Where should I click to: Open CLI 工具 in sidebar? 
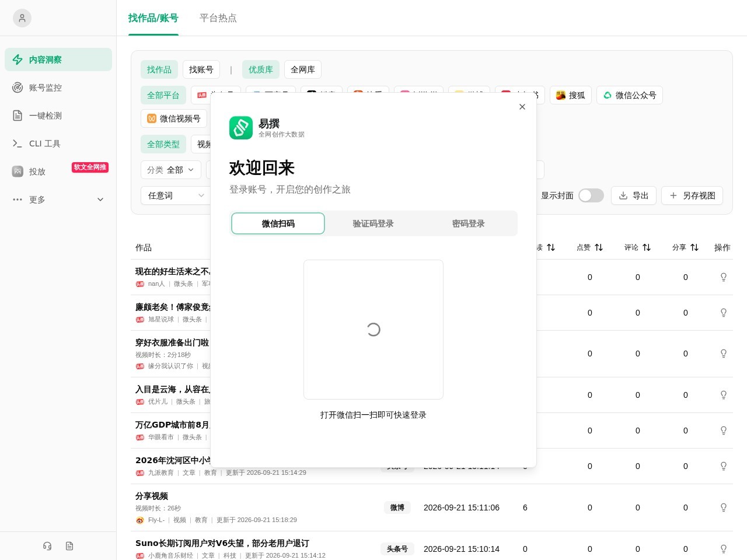(x=58, y=143)
